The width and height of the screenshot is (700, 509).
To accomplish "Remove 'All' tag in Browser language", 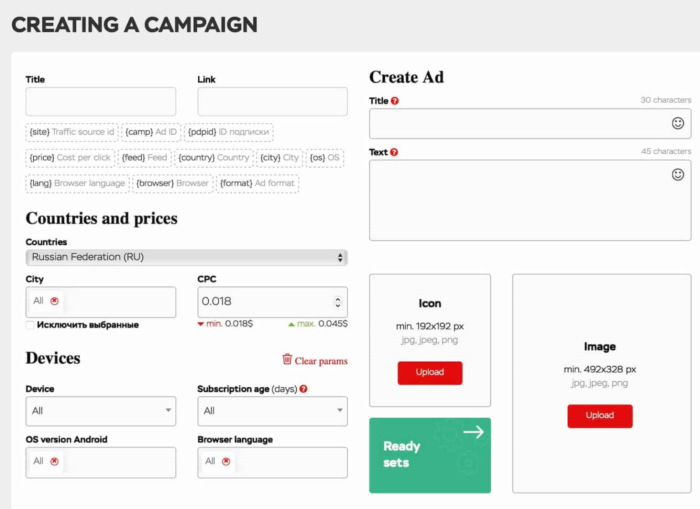I will [x=226, y=461].
